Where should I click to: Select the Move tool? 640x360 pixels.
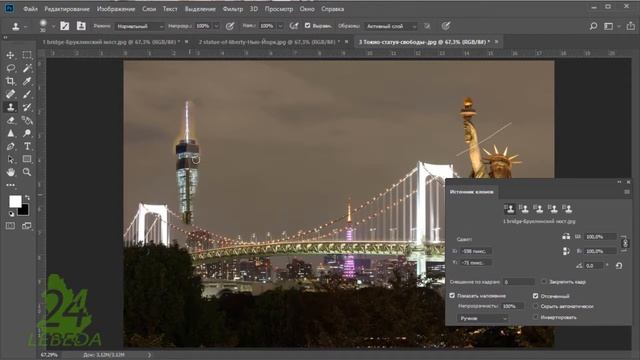(x=11, y=55)
